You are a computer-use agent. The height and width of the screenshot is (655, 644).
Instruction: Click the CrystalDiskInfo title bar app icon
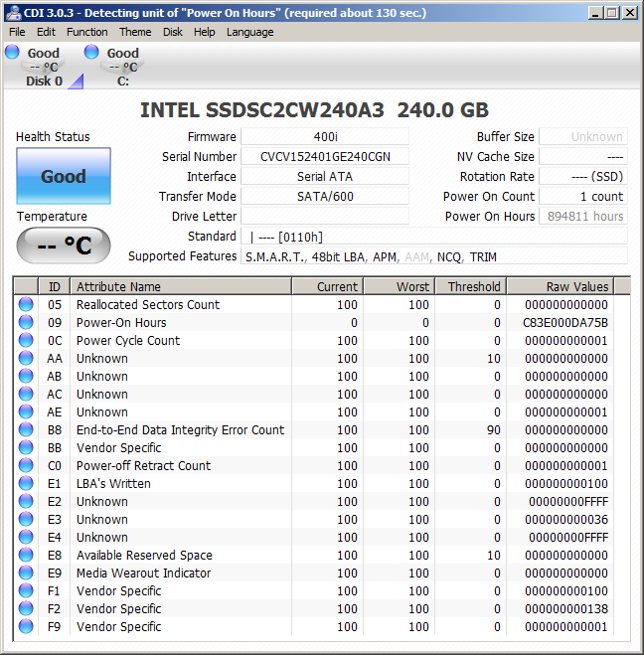coord(12,12)
